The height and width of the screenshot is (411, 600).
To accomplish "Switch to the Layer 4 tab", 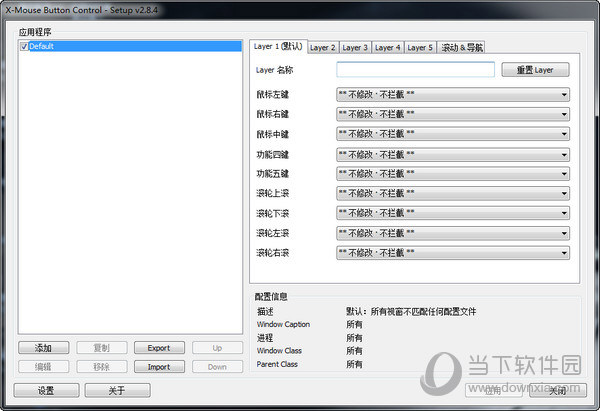I will click(387, 47).
